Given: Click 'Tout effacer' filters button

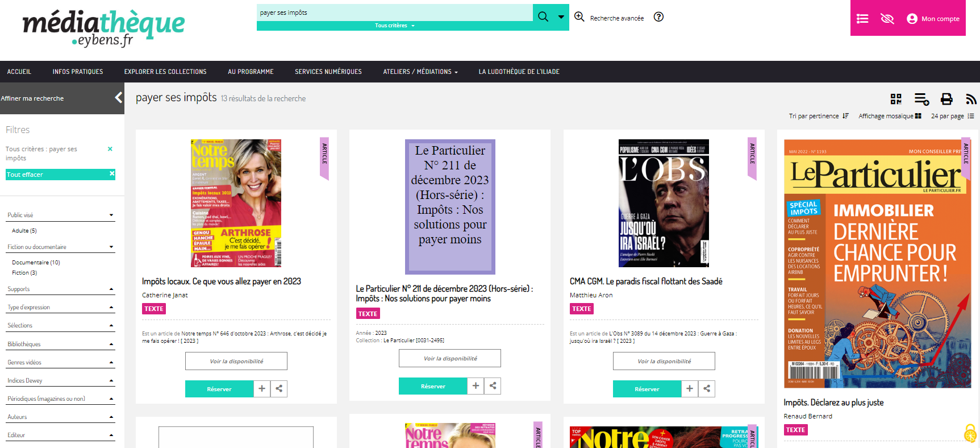Looking at the screenshot, I should coord(60,175).
